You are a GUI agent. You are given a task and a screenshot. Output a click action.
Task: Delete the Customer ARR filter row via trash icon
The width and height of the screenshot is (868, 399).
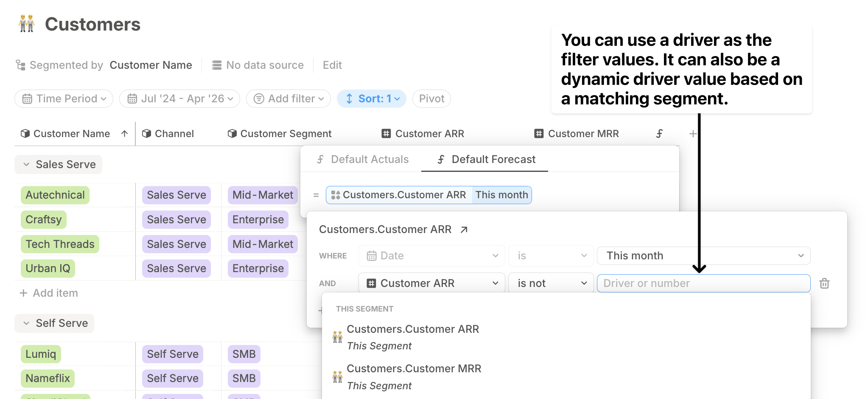click(824, 283)
